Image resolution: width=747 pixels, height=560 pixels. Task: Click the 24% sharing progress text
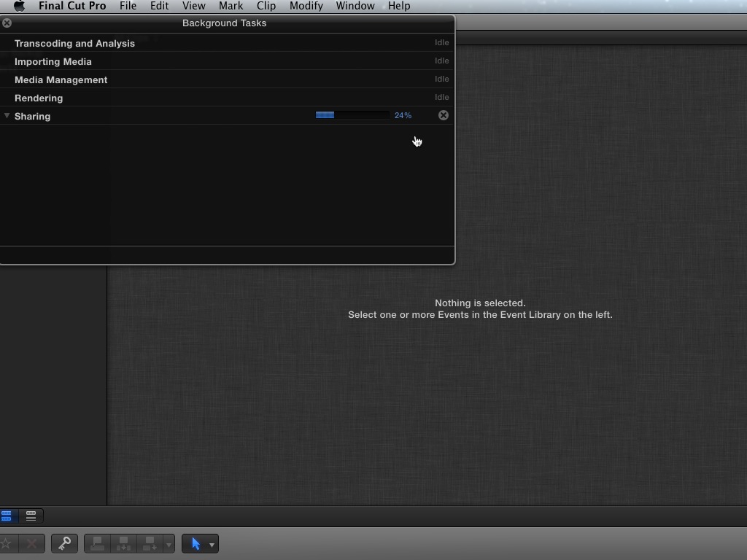[403, 115]
